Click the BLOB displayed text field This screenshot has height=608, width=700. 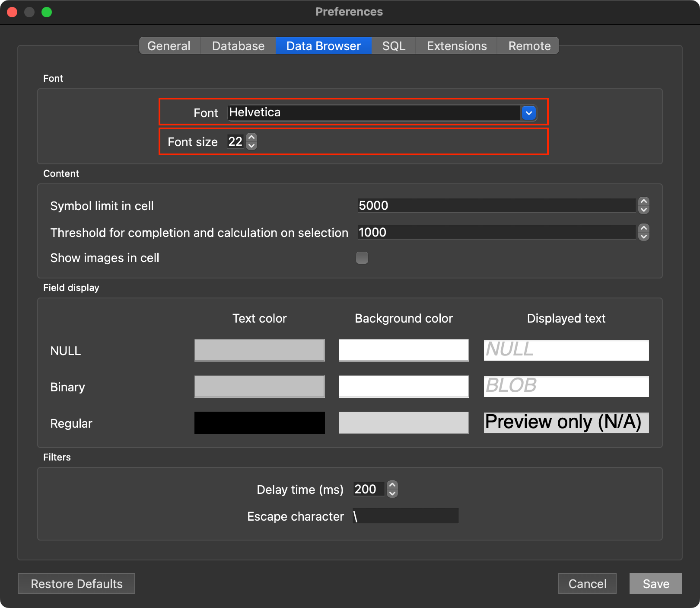tap(566, 387)
